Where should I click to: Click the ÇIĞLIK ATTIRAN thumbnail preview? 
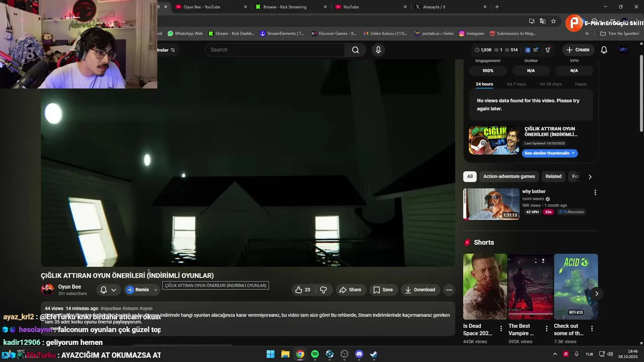494,140
